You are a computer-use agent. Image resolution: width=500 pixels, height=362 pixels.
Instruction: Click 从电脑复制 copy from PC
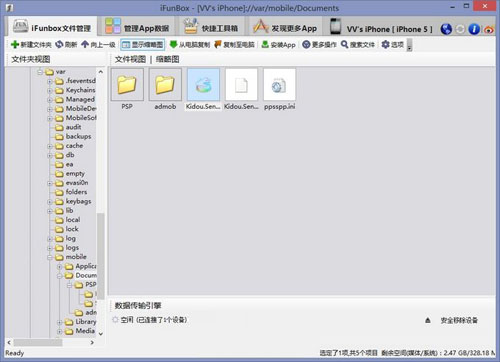[x=190, y=44]
